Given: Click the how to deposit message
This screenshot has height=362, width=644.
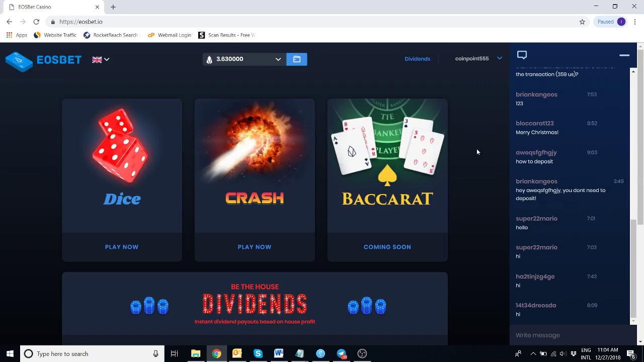Looking at the screenshot, I should [534, 161].
